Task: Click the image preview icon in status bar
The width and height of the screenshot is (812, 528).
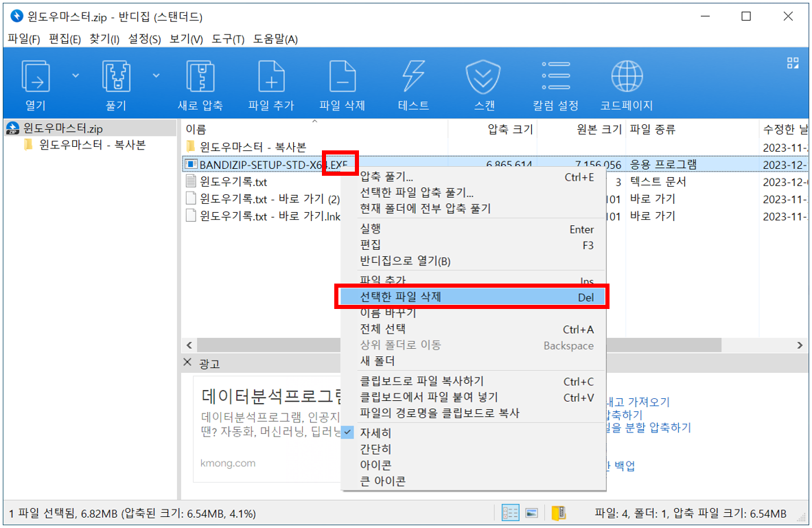Action: pyautogui.click(x=532, y=513)
